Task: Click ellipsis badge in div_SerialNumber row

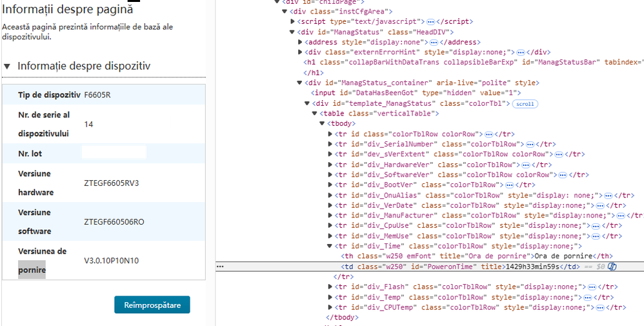Action: click(530, 145)
